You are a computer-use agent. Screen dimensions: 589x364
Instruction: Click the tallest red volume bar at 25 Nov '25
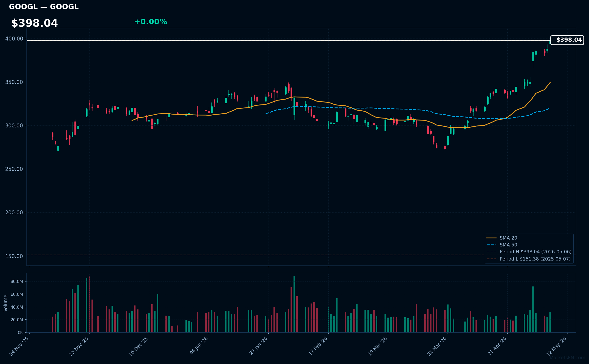89,304
